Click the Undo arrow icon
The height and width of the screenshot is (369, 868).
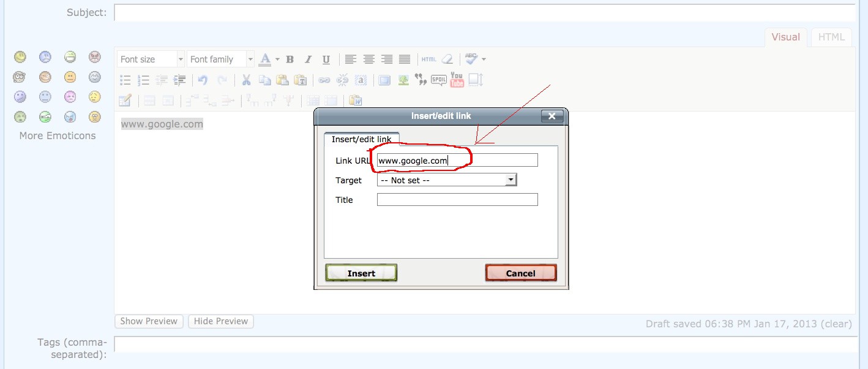[203, 80]
